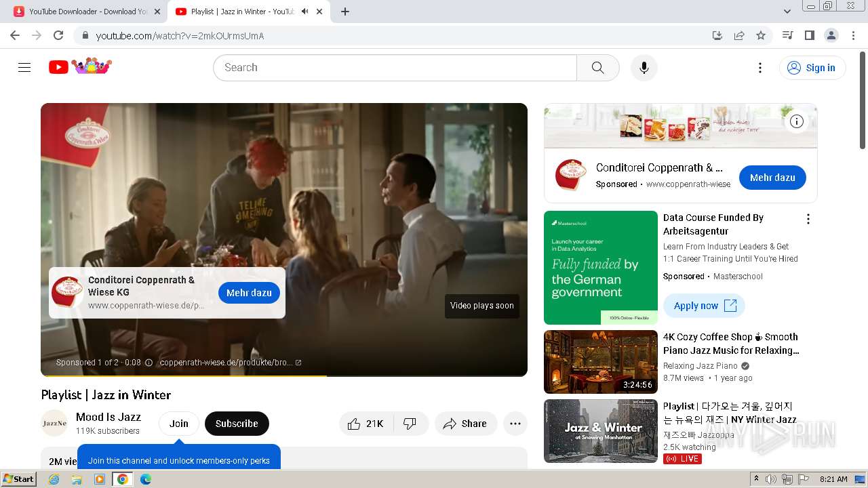Open options menu for Data Course ad
The height and width of the screenshot is (488, 868).
click(808, 219)
